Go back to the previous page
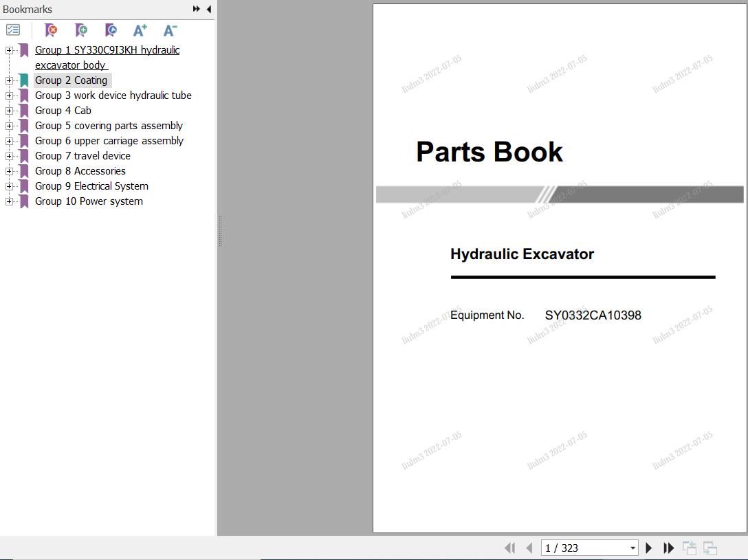 529,548
